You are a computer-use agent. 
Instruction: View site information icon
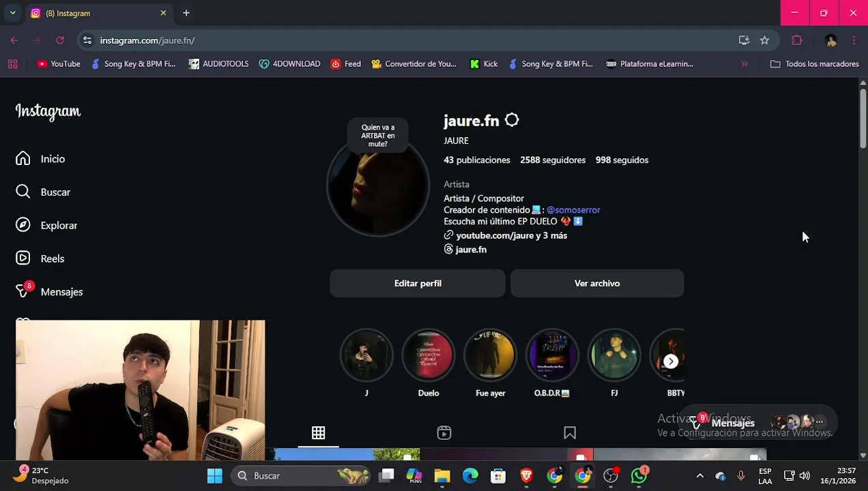[87, 40]
